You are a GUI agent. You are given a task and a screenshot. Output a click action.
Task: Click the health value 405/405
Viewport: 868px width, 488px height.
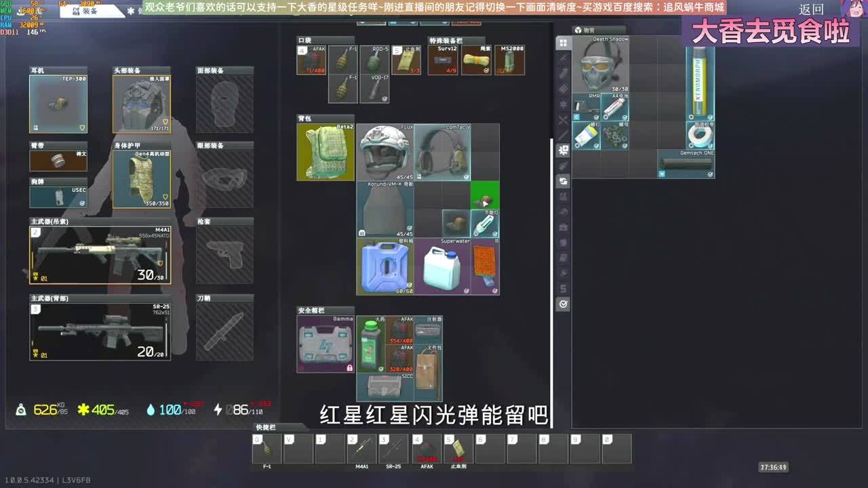click(103, 409)
